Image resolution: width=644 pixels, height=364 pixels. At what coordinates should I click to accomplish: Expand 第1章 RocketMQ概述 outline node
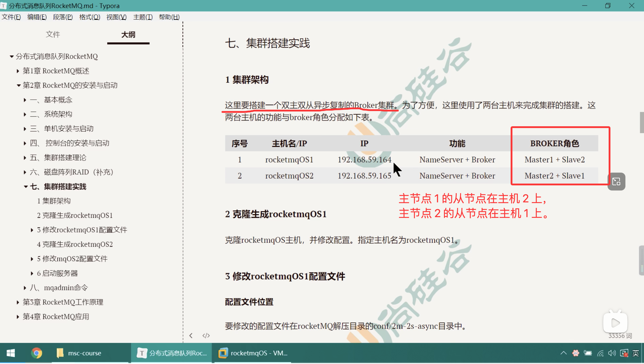click(x=18, y=71)
